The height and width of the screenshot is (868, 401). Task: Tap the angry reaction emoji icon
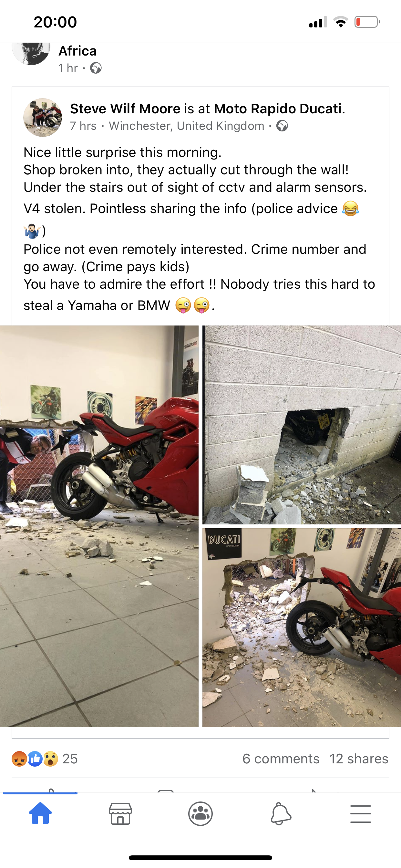tap(19, 759)
